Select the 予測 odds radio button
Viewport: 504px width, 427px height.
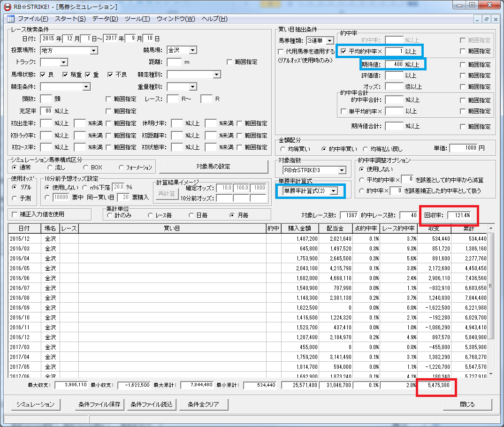[x=14, y=198]
